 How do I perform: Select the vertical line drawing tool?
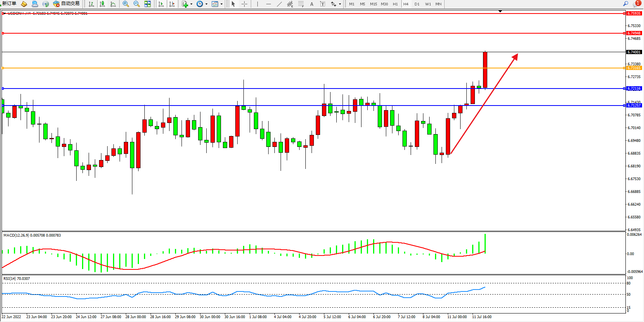257,4
